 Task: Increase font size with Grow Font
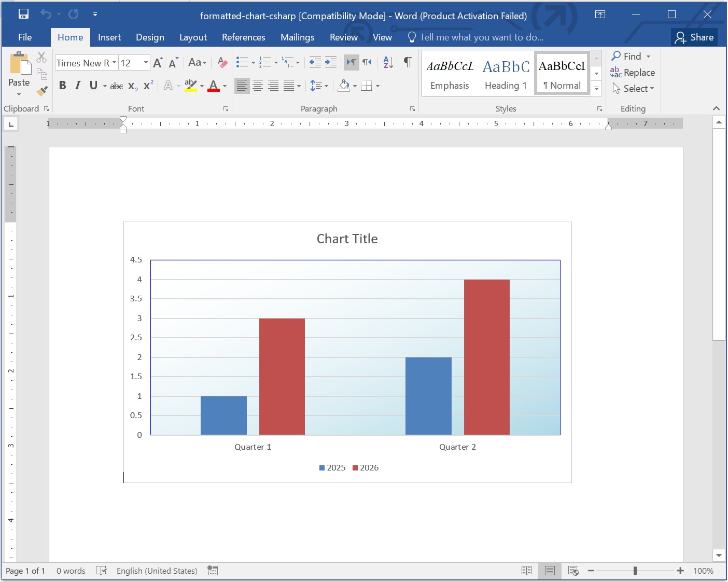[x=158, y=63]
